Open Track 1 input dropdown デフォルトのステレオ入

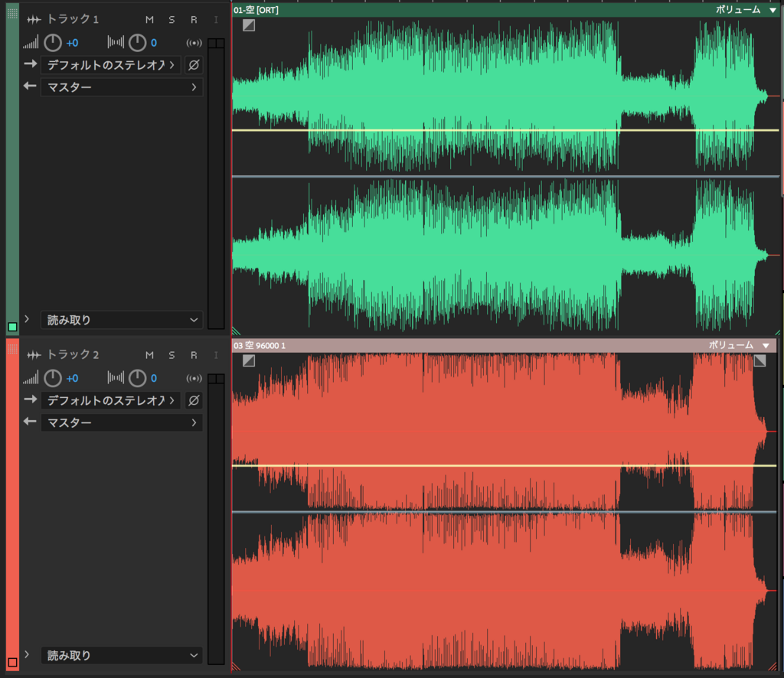click(110, 65)
